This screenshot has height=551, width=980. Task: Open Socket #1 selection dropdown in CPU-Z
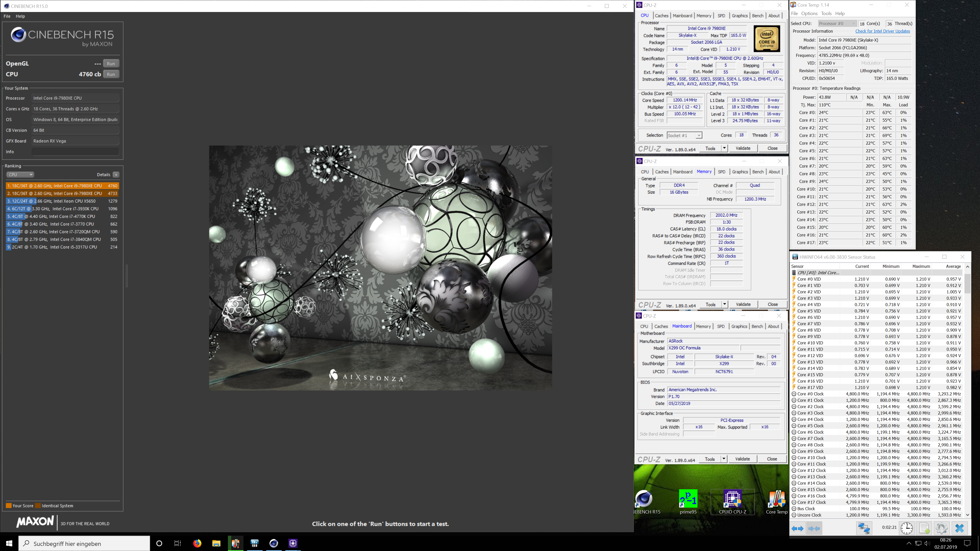click(x=684, y=135)
